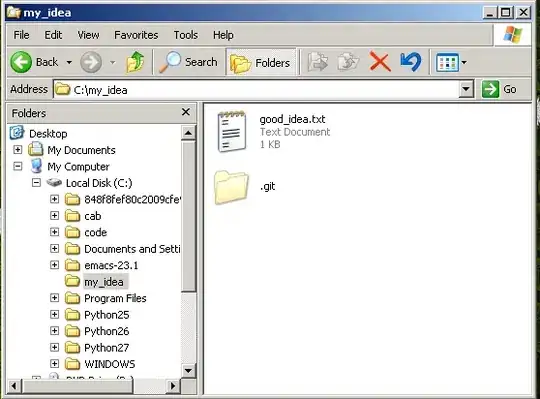The image size is (540, 399).
Task: Open the Tools menu
Action: [x=186, y=35]
